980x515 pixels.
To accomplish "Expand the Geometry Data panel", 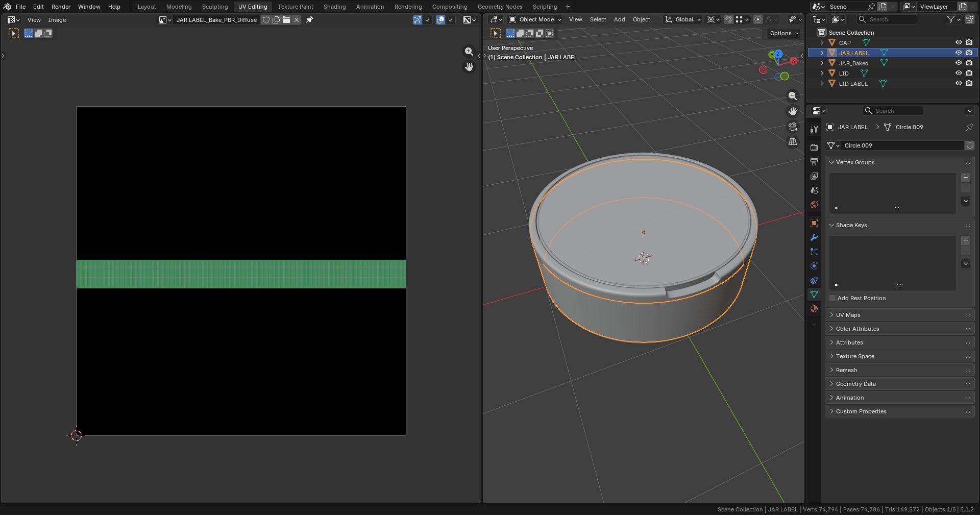I will tap(899, 384).
